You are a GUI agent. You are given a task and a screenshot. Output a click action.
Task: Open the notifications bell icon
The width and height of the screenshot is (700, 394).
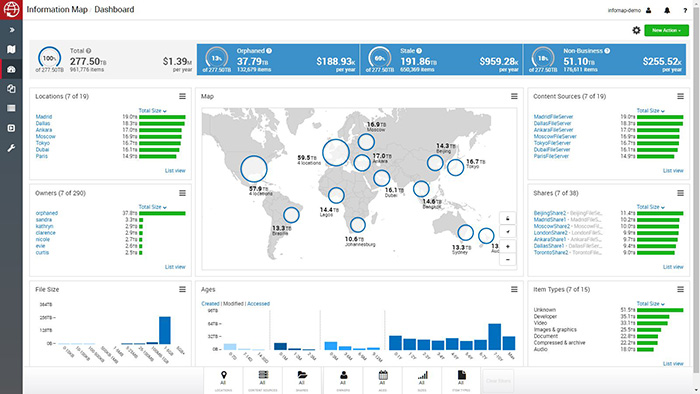point(667,10)
